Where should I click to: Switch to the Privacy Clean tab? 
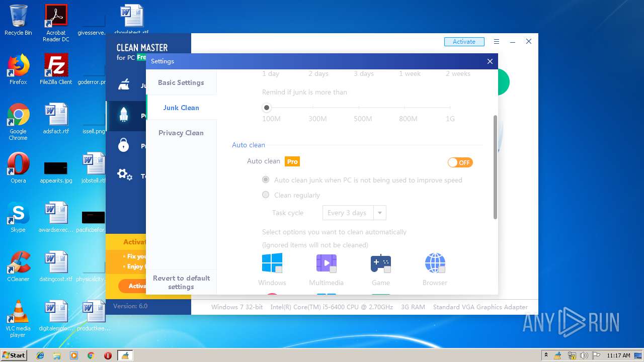coord(181,133)
